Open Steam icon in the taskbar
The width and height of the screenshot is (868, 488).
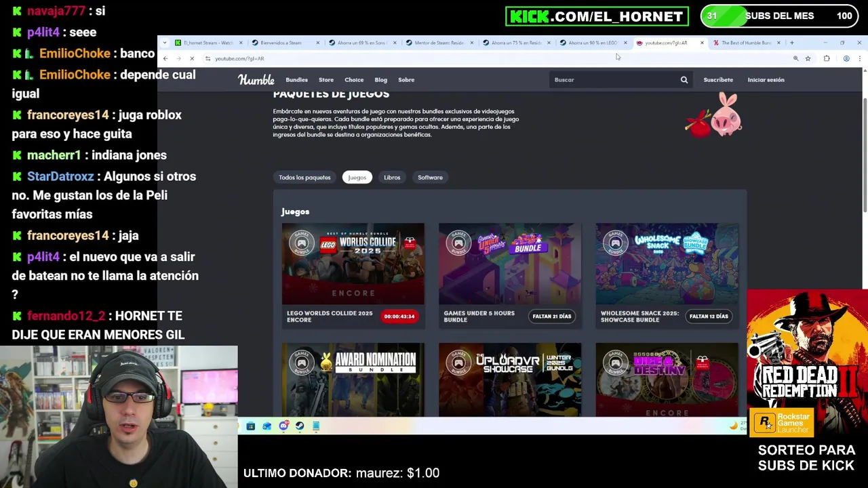coord(300,426)
